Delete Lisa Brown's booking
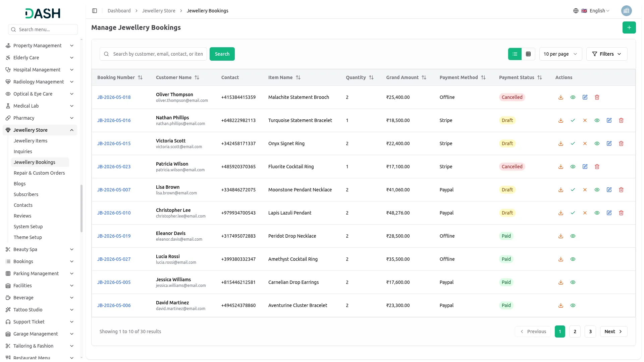 (621, 190)
